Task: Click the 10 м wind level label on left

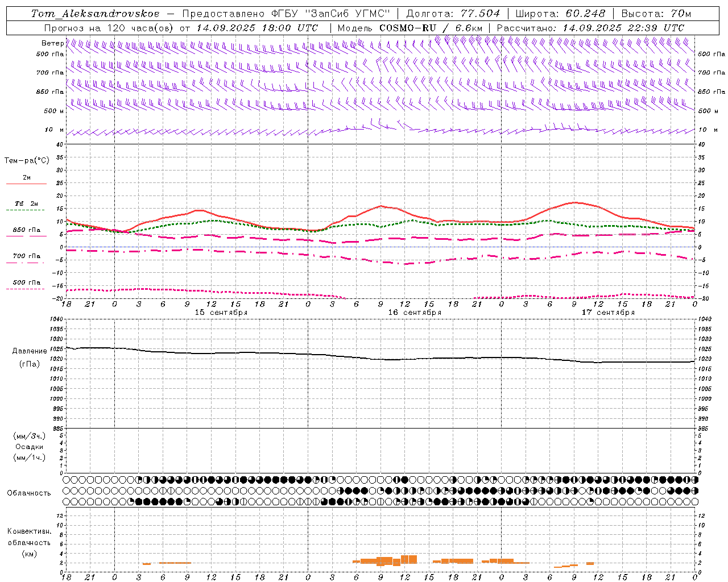Action: tap(55, 130)
